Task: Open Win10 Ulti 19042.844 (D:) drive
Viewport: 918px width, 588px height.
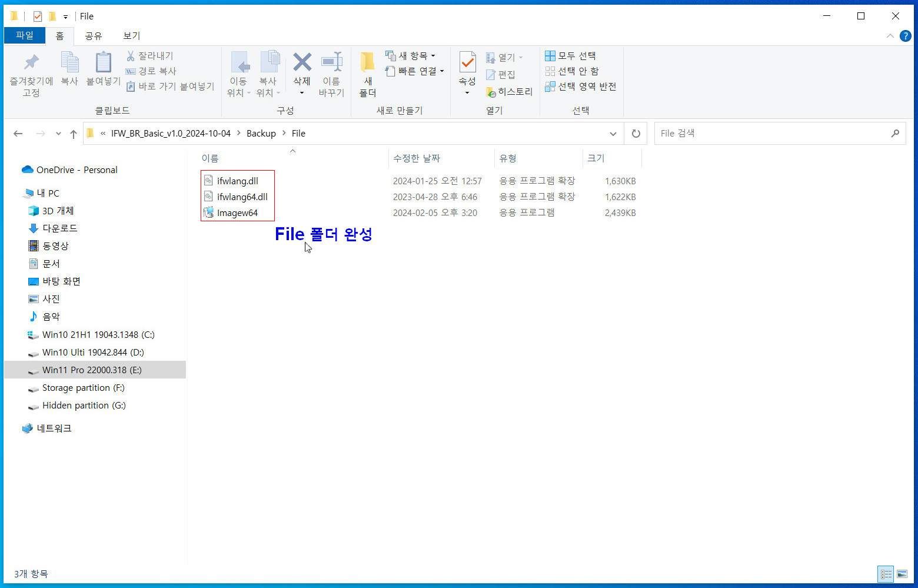Action: [92, 353]
